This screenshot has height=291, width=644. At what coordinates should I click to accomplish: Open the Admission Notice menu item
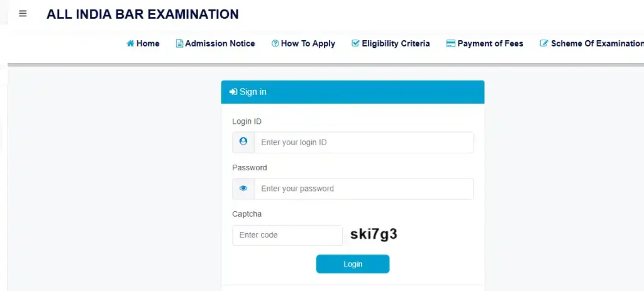tap(219, 44)
